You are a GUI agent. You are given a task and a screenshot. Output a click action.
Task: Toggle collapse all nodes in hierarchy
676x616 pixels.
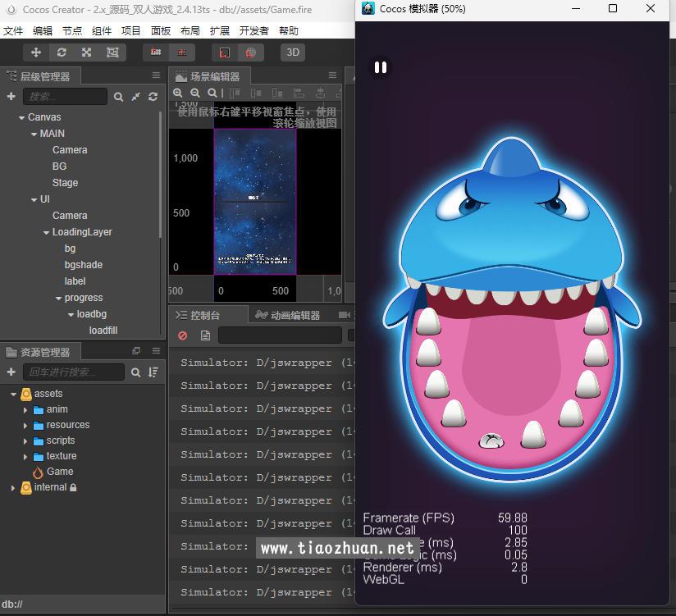pos(136,97)
